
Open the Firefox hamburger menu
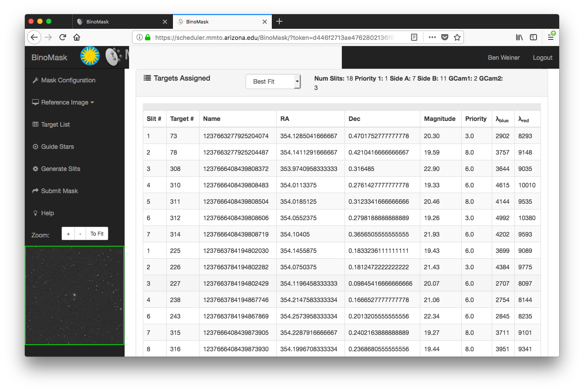(551, 38)
